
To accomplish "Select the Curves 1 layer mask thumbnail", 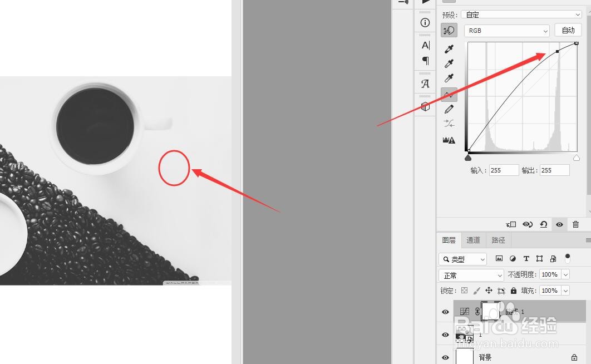I will pyautogui.click(x=491, y=311).
